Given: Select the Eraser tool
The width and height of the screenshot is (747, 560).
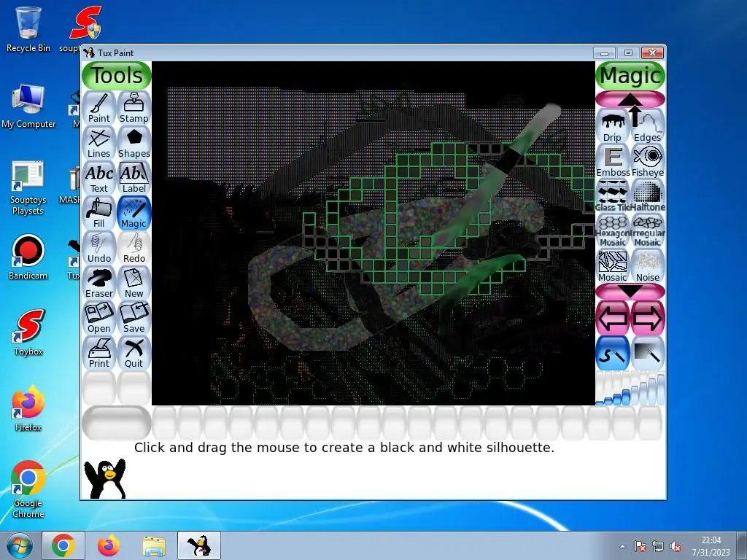Looking at the screenshot, I should click(x=99, y=284).
